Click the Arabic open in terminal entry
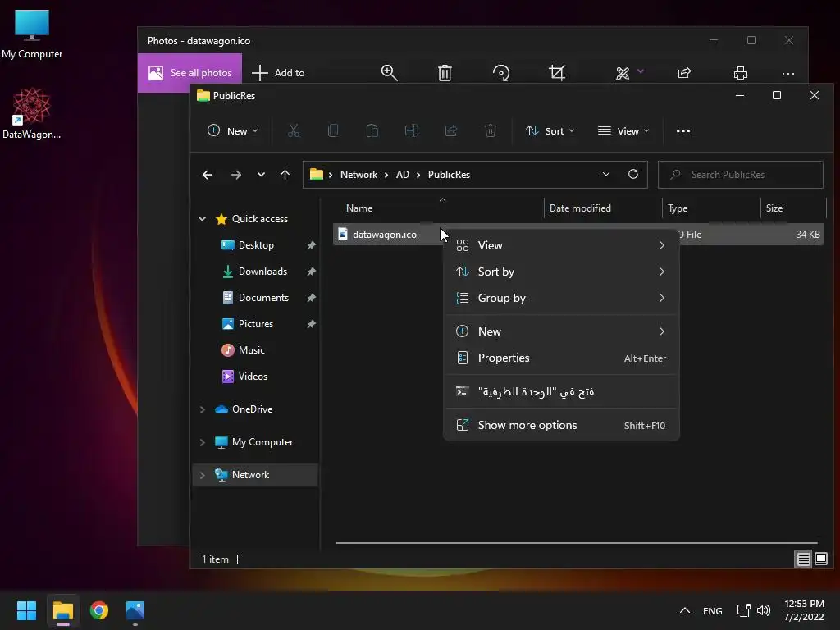This screenshot has width=840, height=630. tap(561, 391)
